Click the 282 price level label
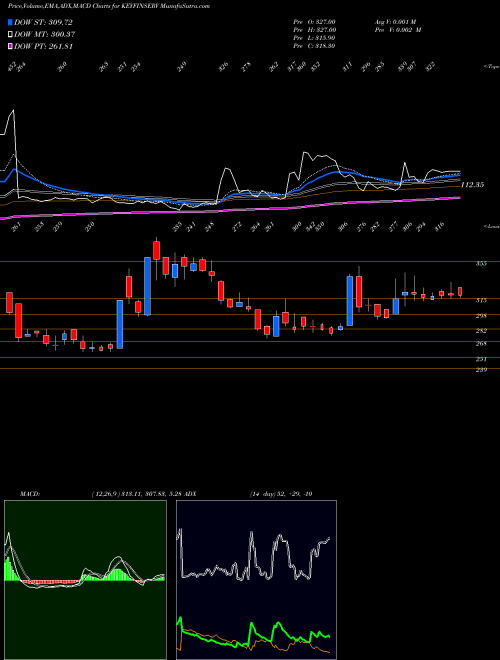 481,331
